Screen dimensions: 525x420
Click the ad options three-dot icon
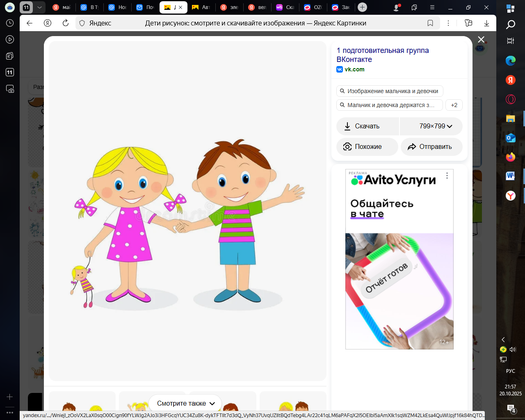click(447, 176)
